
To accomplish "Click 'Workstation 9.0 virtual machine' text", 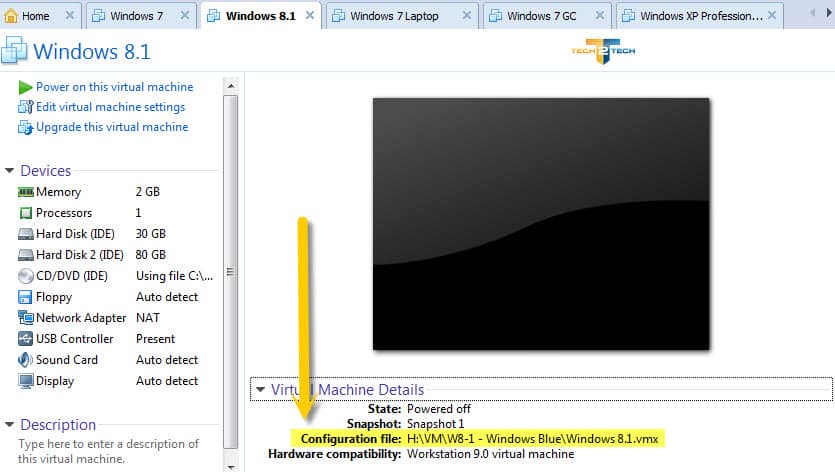I will 490,454.
